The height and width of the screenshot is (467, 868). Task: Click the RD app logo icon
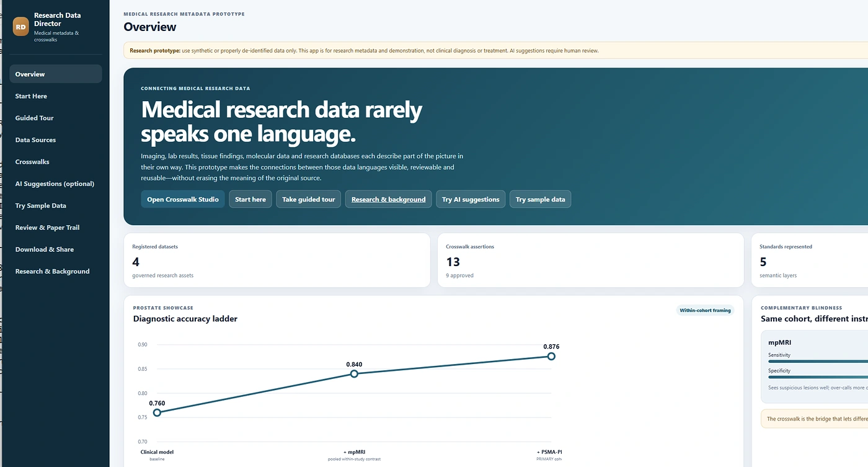tap(21, 27)
